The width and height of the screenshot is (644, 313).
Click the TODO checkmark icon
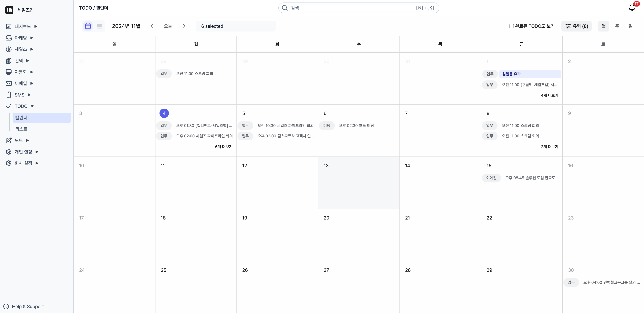click(9, 106)
